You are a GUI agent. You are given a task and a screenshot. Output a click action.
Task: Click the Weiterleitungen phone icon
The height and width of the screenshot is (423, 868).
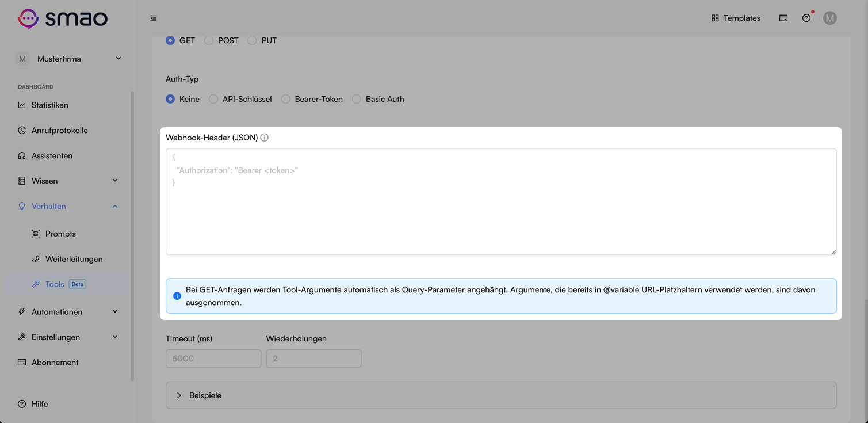36,259
